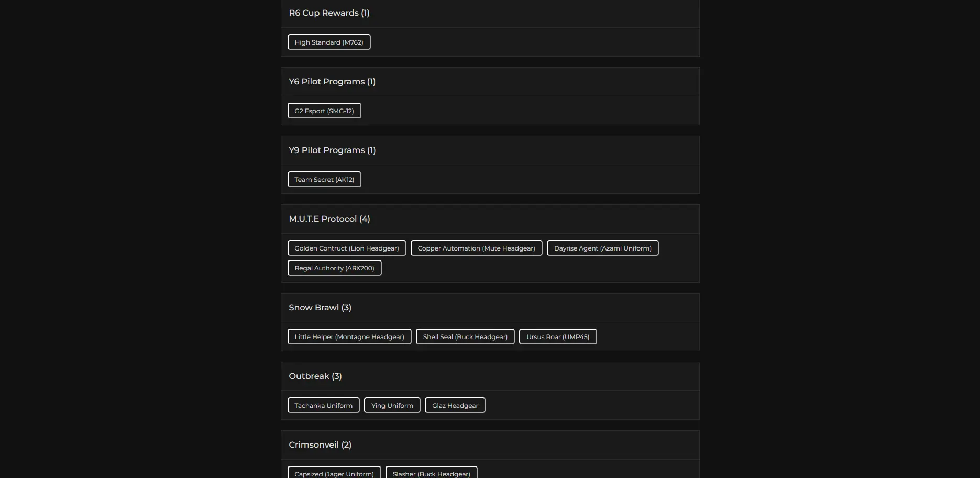
Task: Click the Slasher (Buck Headgear) tag
Action: point(431,473)
